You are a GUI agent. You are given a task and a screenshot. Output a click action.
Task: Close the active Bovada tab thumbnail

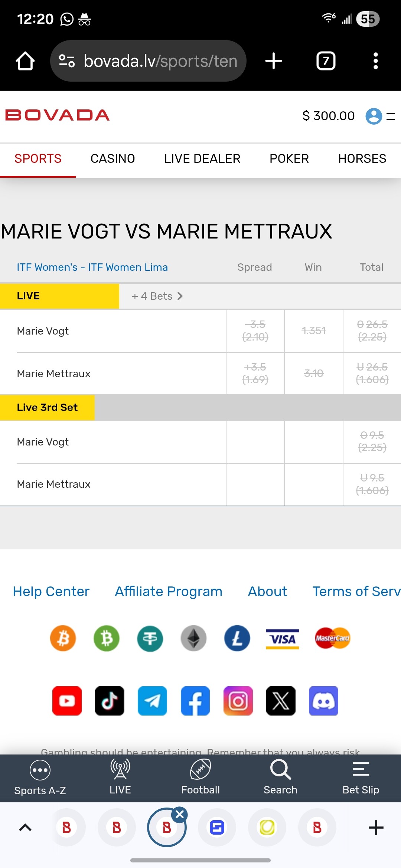[x=180, y=815]
